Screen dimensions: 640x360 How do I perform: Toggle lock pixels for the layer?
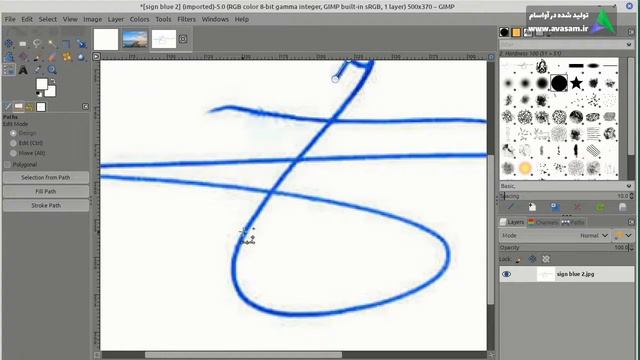[518, 259]
